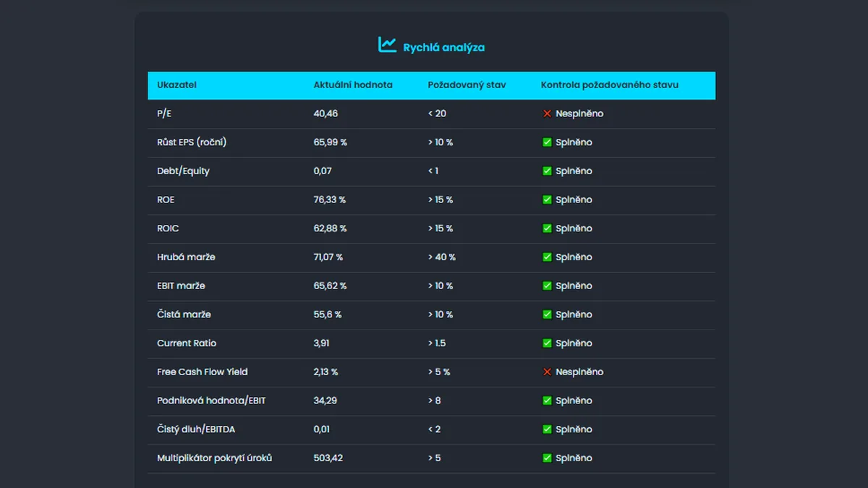Click the EBIT marže value 65,62 %
This screenshot has height=488, width=868.
(x=330, y=286)
